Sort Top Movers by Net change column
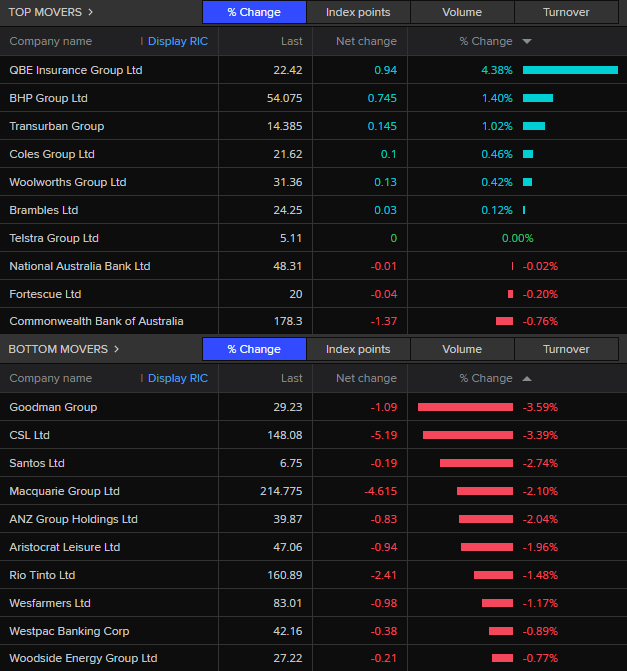 click(366, 41)
